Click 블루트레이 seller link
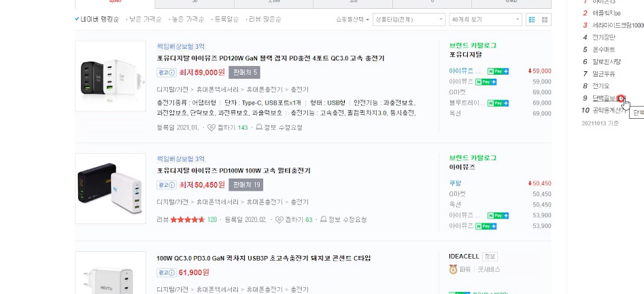 click(x=467, y=103)
